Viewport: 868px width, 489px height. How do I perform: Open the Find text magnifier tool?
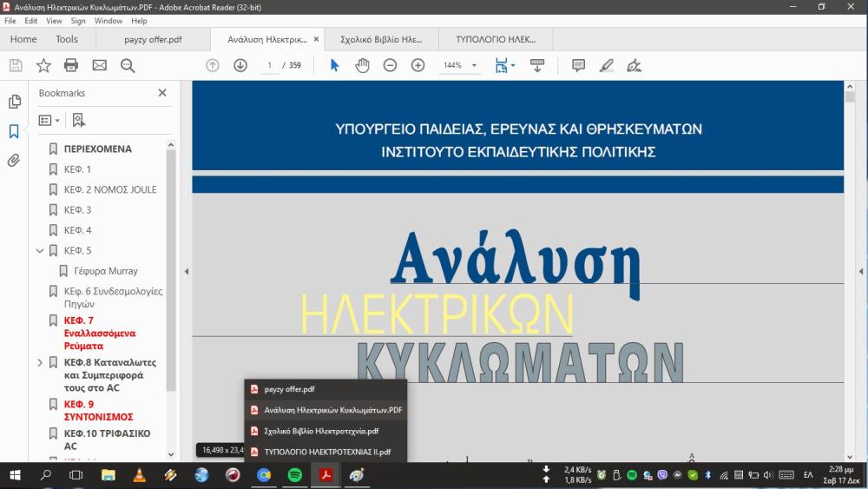click(128, 65)
